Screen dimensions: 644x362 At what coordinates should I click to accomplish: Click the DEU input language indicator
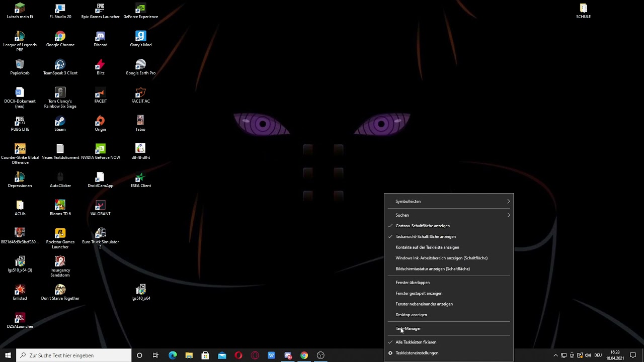pyautogui.click(x=598, y=355)
